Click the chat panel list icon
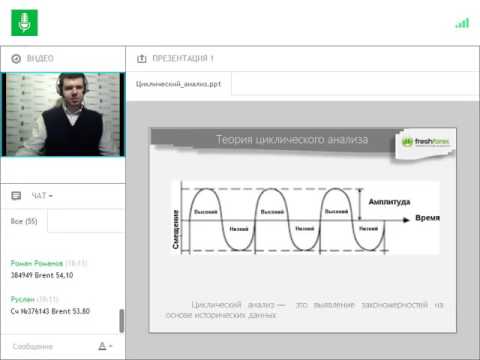 point(16,196)
